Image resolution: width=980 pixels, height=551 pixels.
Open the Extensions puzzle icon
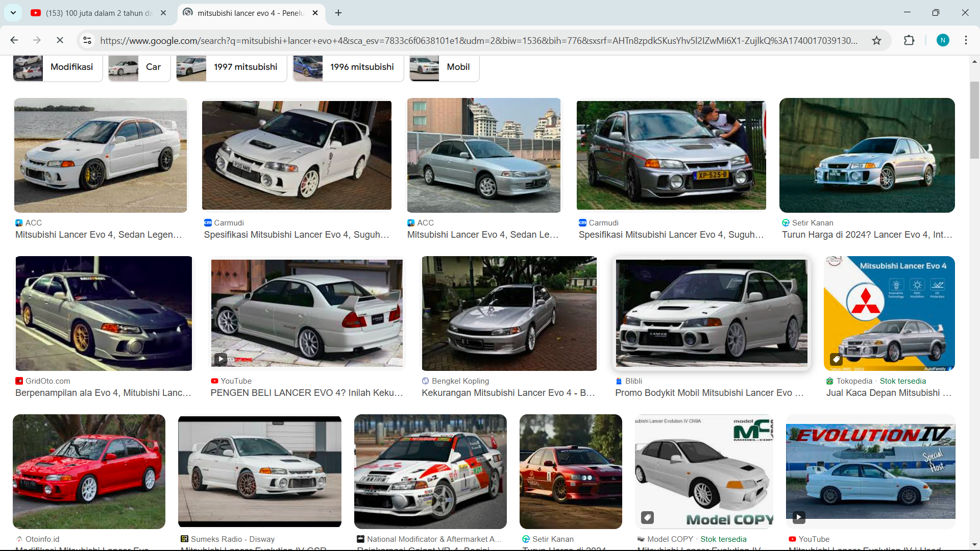(909, 40)
